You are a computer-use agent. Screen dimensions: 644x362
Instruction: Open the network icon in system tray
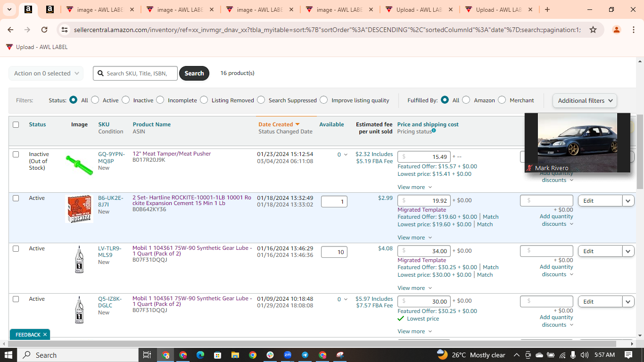pyautogui.click(x=562, y=355)
